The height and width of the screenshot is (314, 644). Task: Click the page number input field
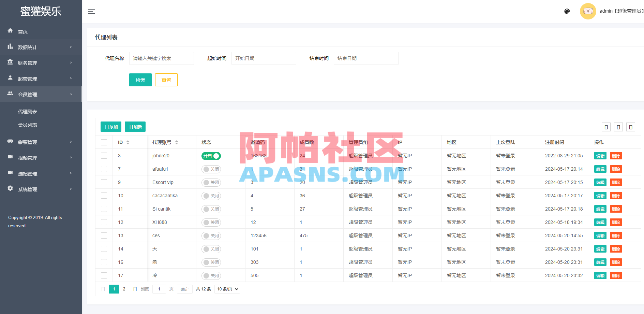point(159,289)
